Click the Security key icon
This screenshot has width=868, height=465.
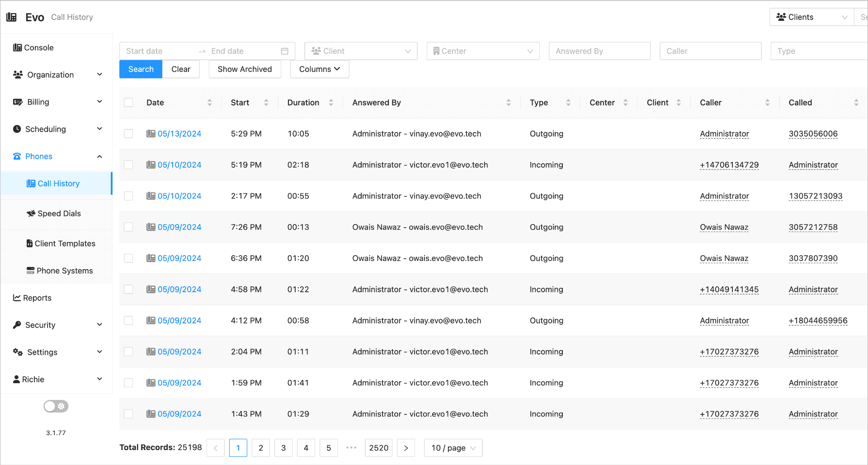click(x=17, y=325)
